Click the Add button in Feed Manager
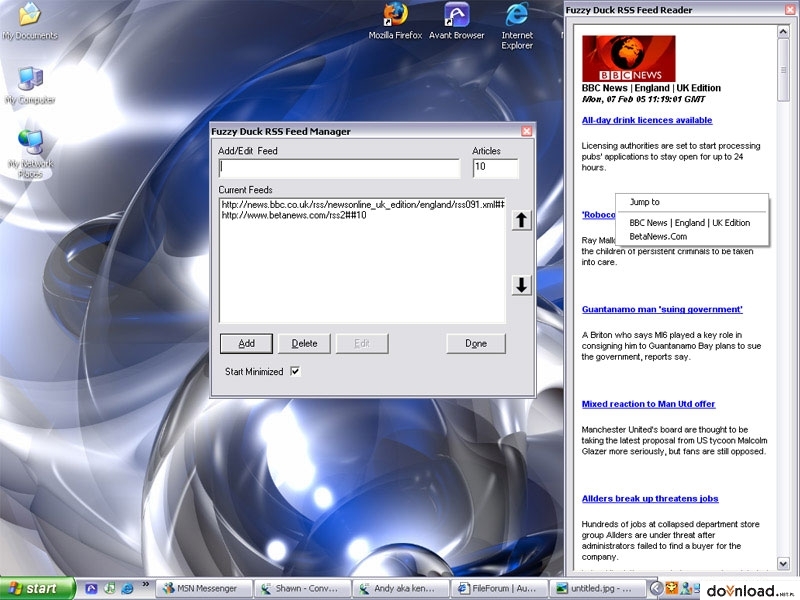The image size is (800, 600). tap(246, 343)
